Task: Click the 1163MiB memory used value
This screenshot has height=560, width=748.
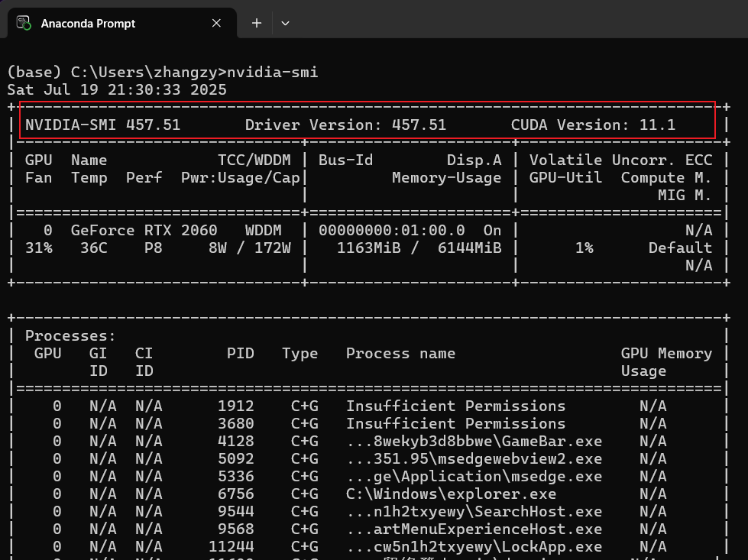Action: coord(369,248)
